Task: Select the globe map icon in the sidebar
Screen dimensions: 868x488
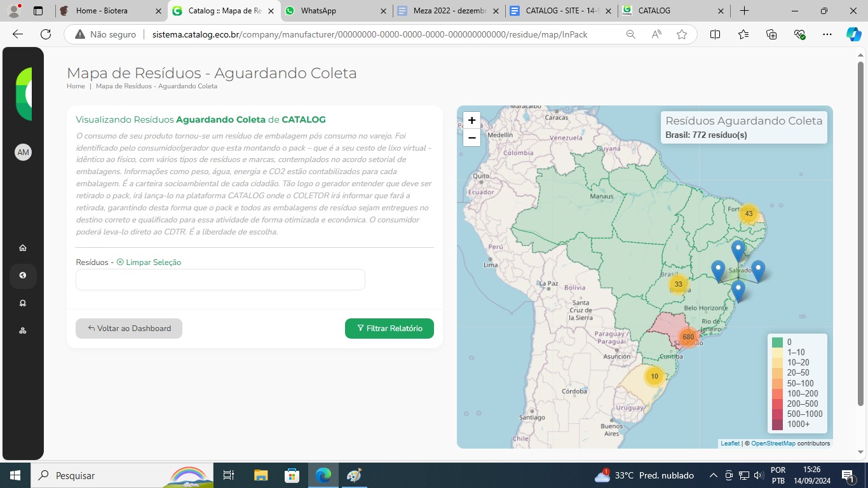Action: click(23, 275)
